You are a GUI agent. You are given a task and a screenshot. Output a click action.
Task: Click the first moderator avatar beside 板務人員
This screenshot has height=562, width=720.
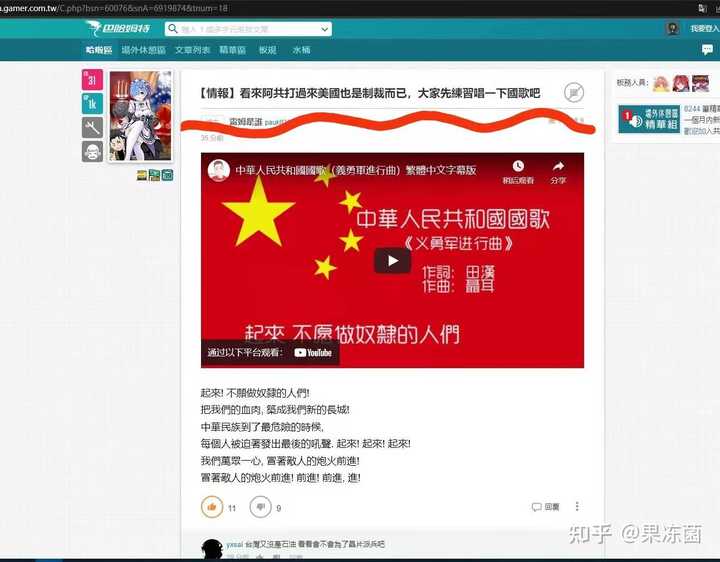(661, 83)
